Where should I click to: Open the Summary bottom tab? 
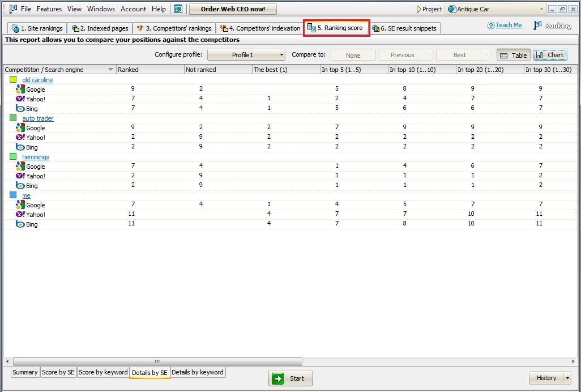(25, 372)
